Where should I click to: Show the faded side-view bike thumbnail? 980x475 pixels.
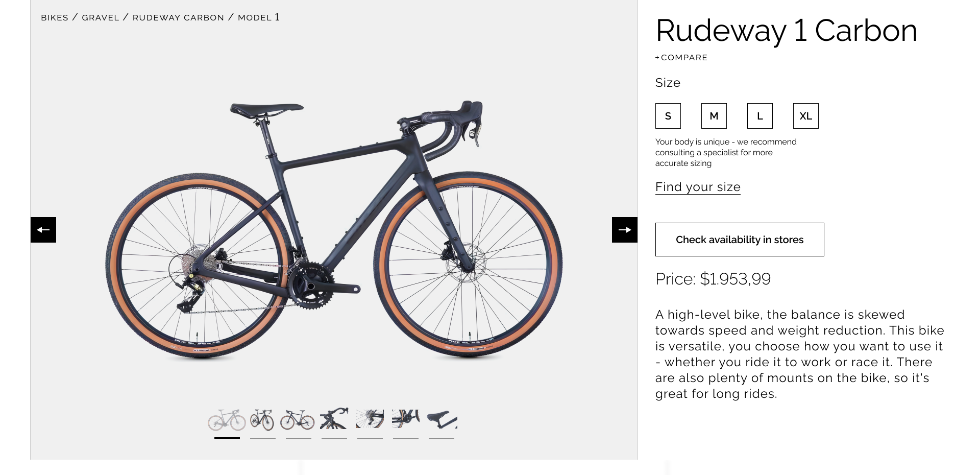(227, 420)
